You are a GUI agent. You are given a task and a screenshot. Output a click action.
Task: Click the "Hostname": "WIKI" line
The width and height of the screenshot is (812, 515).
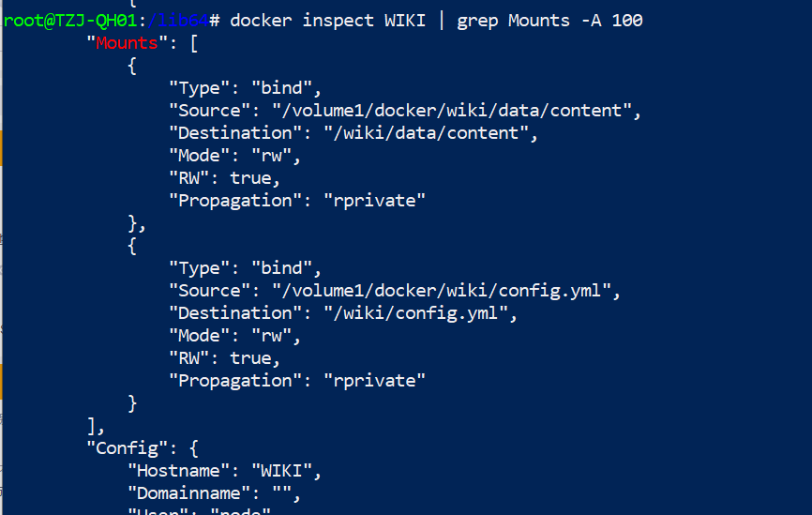coord(225,471)
